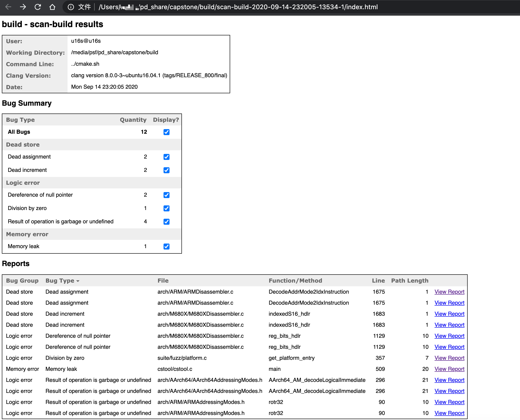Sort reports by the Bug Group column

22,280
